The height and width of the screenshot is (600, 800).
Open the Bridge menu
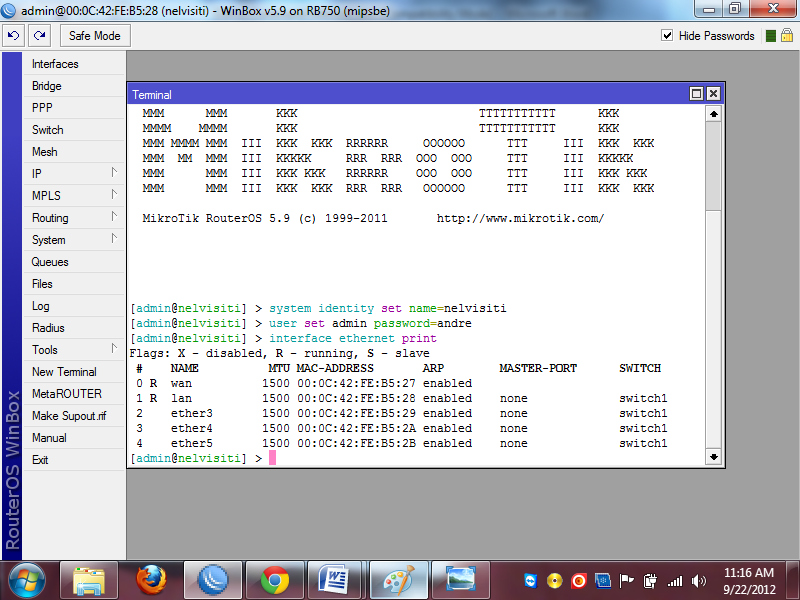[74, 86]
